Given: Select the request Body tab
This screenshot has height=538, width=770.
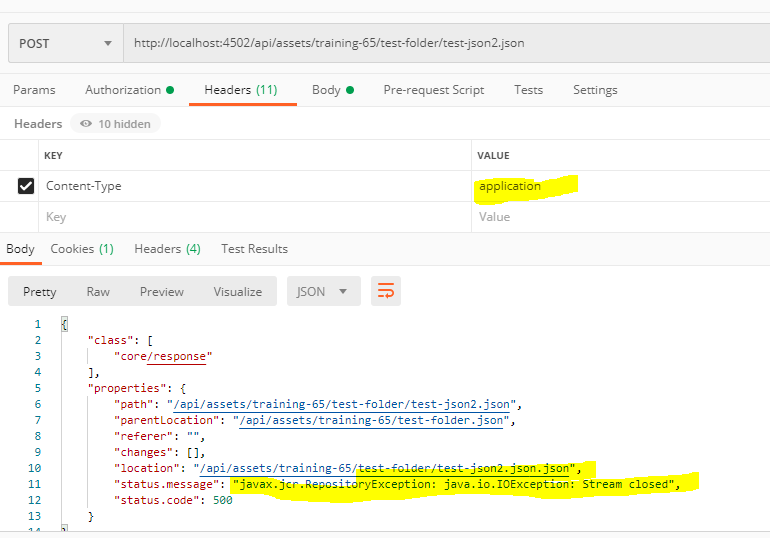Looking at the screenshot, I should point(333,90).
